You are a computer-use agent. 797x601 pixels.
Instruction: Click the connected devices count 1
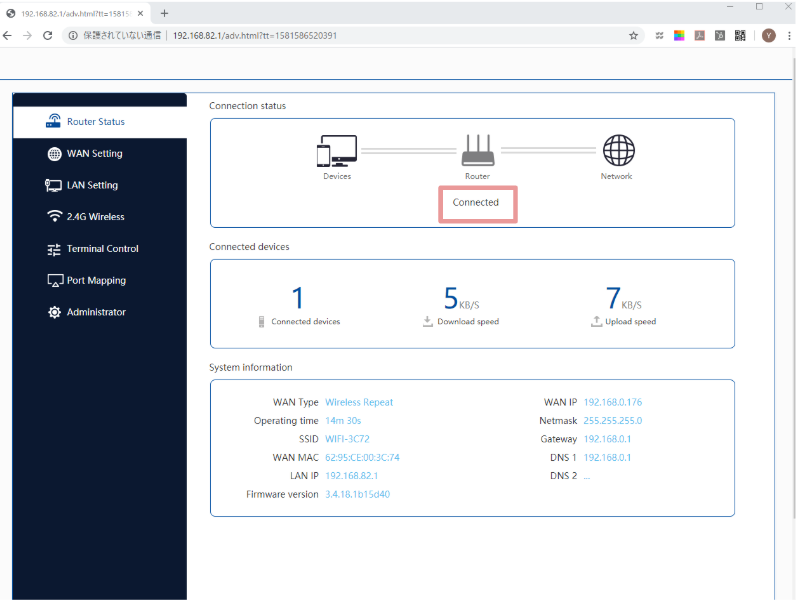(x=298, y=298)
